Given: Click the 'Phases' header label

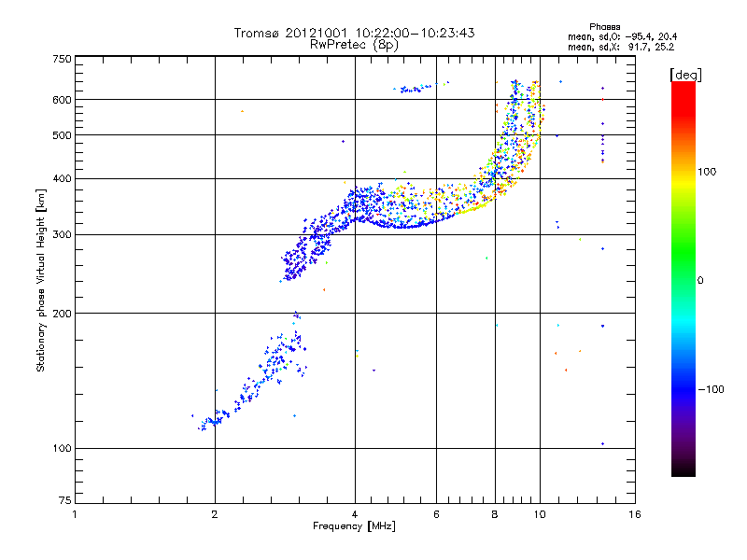Looking at the screenshot, I should [604, 27].
